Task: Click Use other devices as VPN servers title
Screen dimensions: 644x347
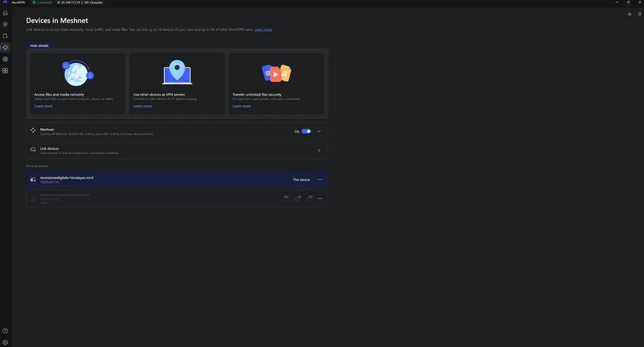Action: point(159,94)
